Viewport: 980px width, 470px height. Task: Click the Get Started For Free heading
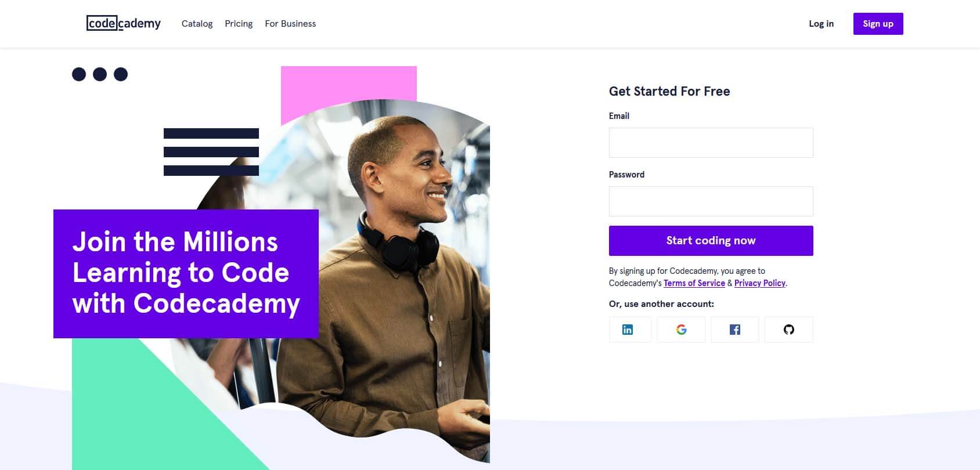pos(669,91)
